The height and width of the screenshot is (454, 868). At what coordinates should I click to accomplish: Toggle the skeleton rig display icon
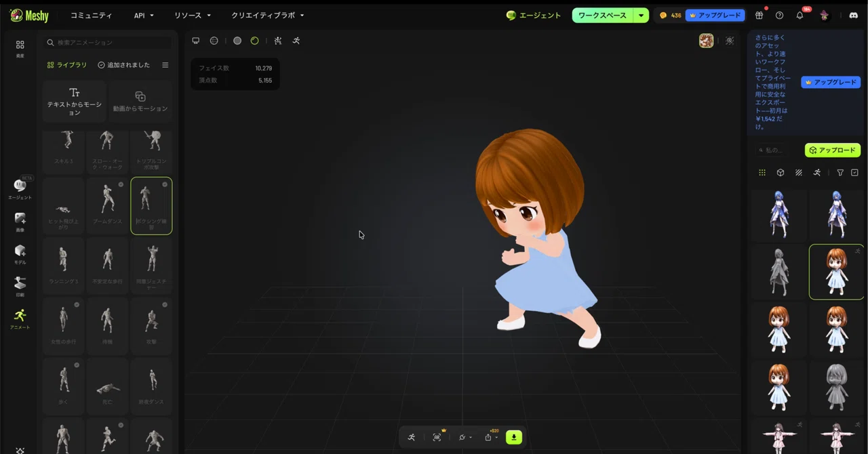278,41
